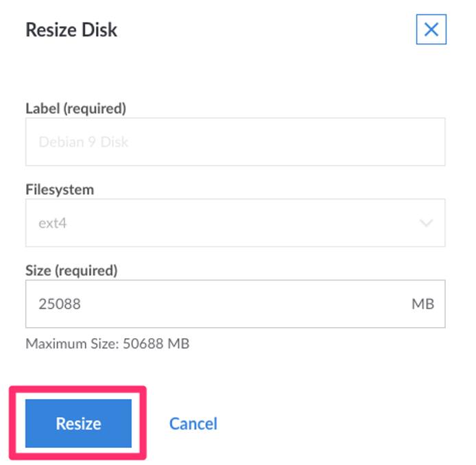Click empty space right of Debian 9 Disk
This screenshot has height=465, width=476.
pyautogui.click(x=288, y=142)
